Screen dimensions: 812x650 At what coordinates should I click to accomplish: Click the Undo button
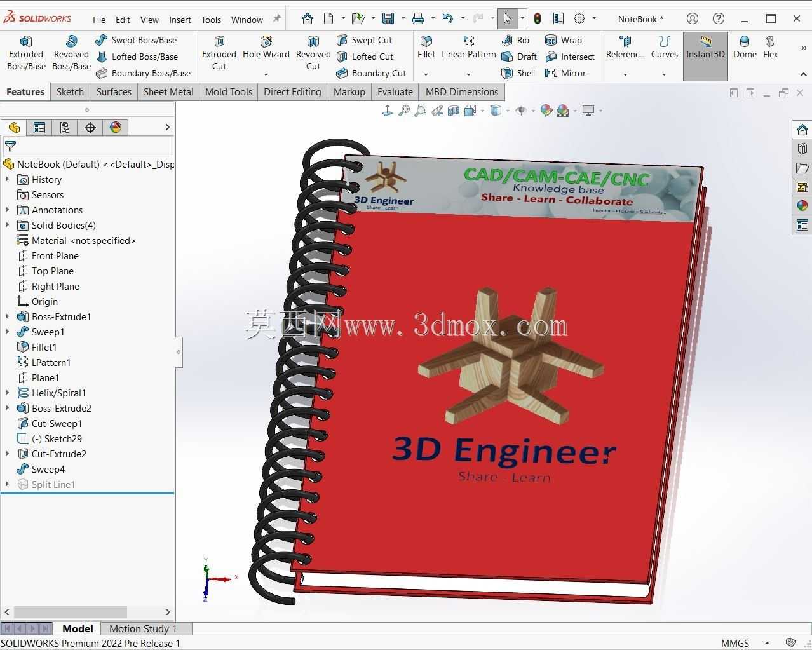[x=448, y=19]
